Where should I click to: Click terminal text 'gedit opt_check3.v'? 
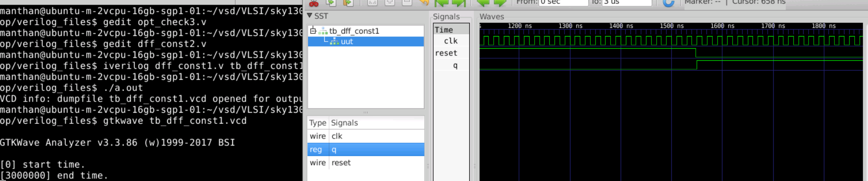155,22
